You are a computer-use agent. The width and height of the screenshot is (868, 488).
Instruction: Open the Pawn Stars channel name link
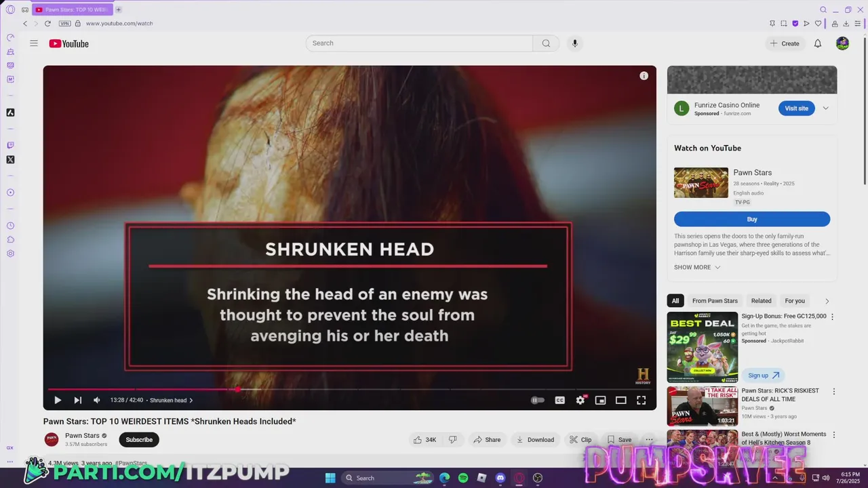(82, 436)
